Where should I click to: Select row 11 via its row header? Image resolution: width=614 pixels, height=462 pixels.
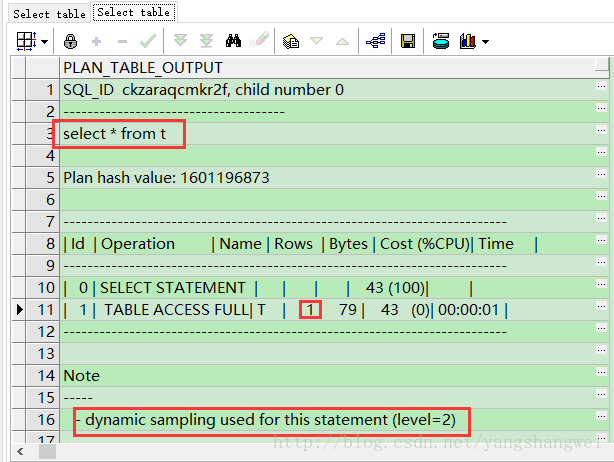[x=42, y=310]
